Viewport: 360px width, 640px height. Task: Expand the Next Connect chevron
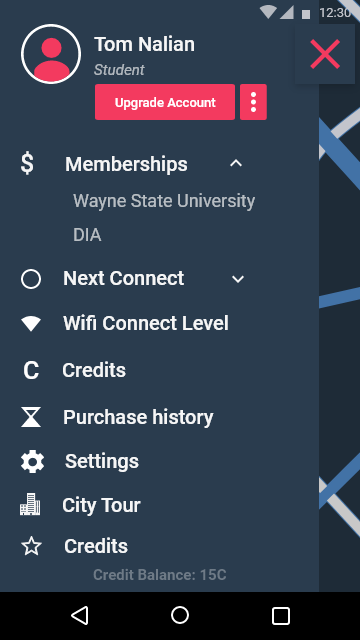[x=238, y=279]
